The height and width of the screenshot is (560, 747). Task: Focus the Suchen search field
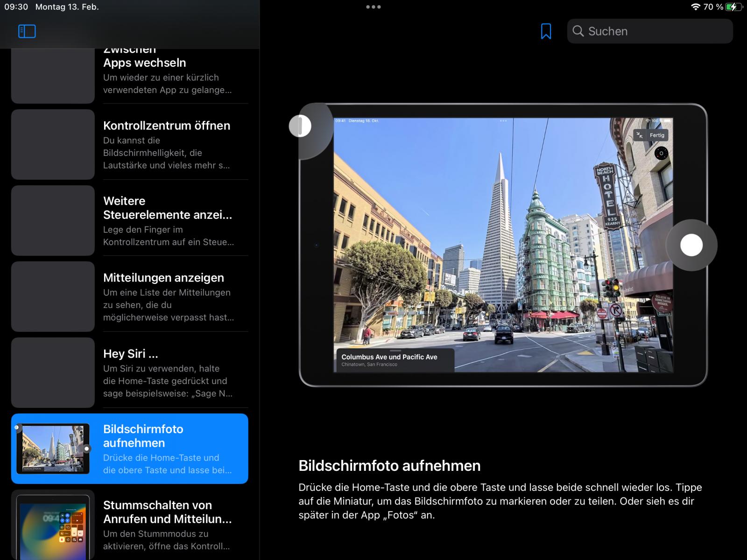(650, 31)
